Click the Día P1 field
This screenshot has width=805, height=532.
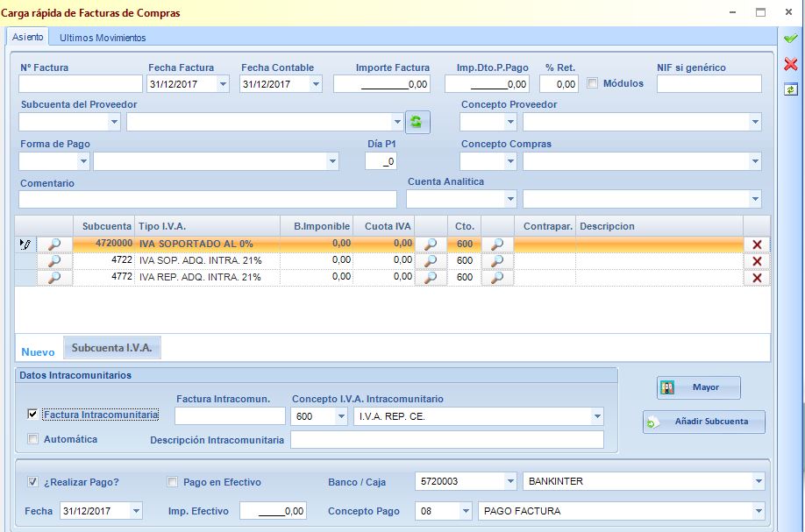pyautogui.click(x=381, y=161)
